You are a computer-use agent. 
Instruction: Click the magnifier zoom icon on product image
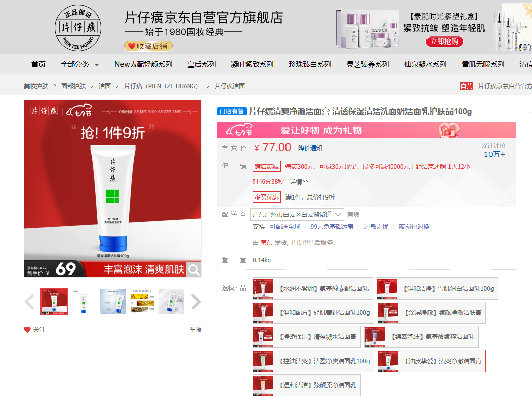tap(194, 270)
